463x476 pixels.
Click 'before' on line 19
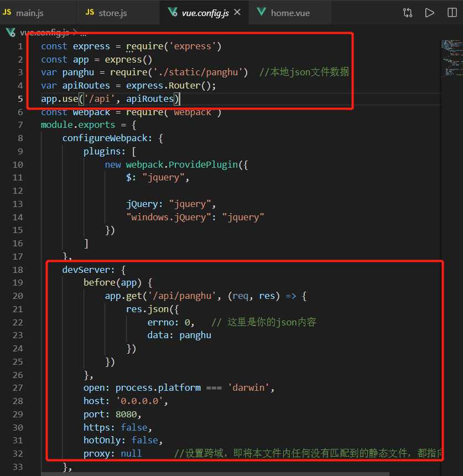[x=99, y=283]
